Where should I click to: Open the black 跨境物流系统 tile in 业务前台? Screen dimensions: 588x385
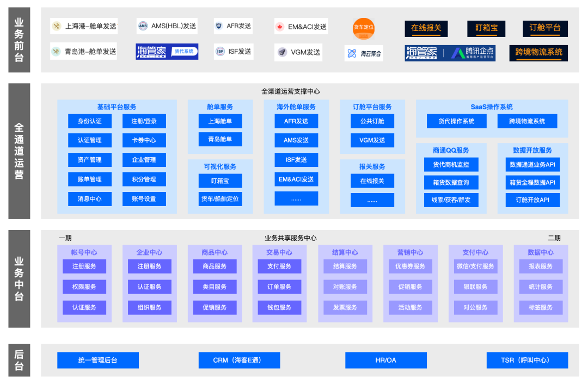click(538, 53)
